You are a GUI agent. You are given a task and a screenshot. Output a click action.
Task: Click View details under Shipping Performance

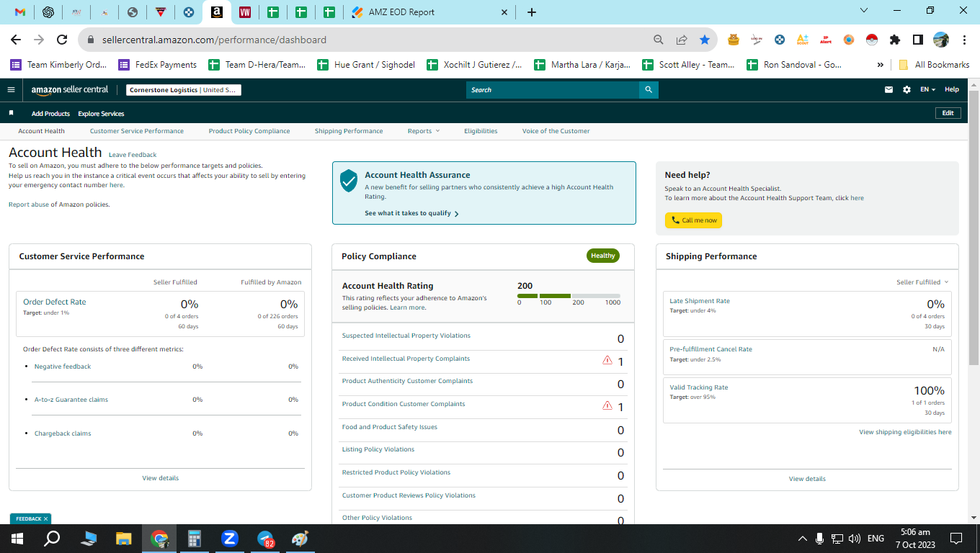[807, 479]
